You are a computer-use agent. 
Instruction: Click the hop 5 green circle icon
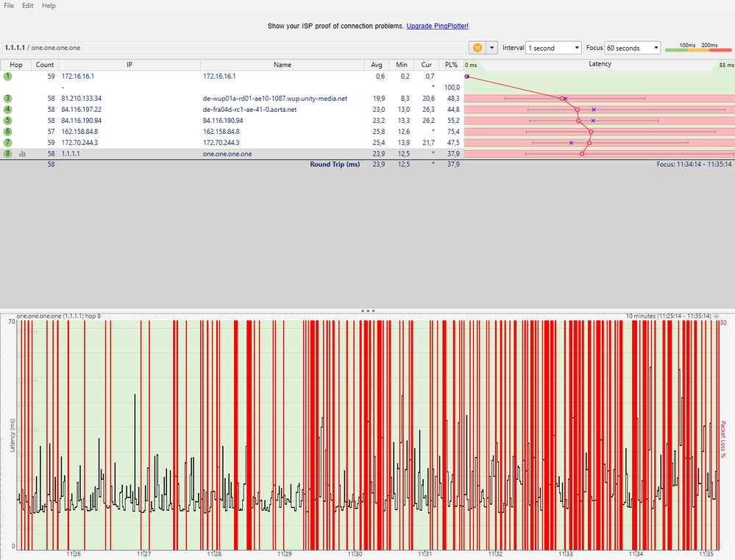click(x=7, y=120)
